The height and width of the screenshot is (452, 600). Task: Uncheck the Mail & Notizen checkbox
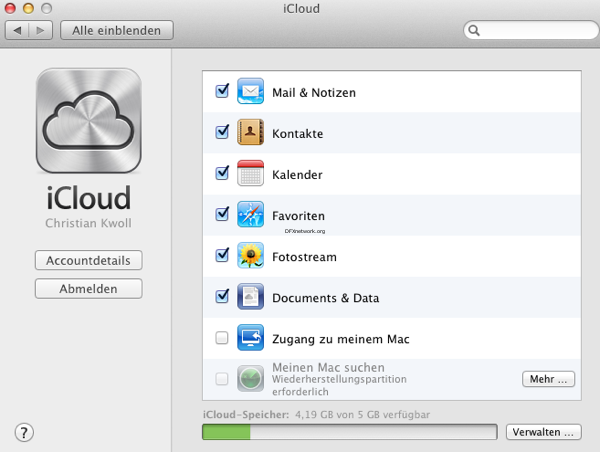pyautogui.click(x=222, y=91)
